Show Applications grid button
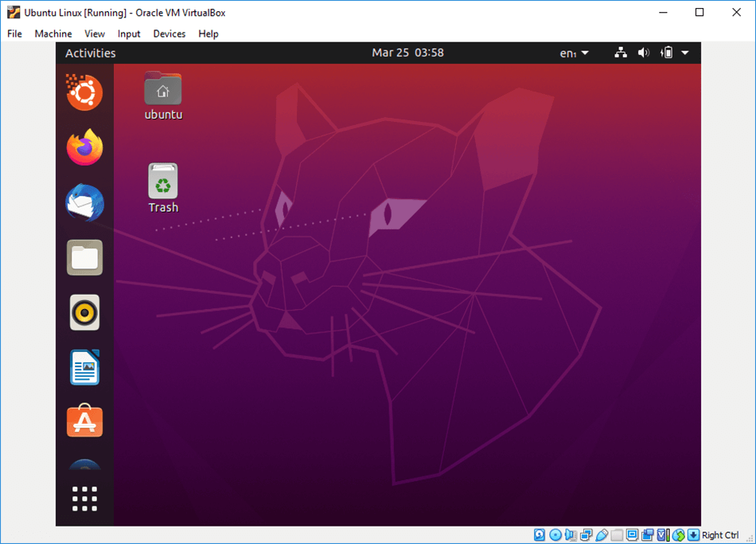This screenshot has height=544, width=756. coord(84,499)
